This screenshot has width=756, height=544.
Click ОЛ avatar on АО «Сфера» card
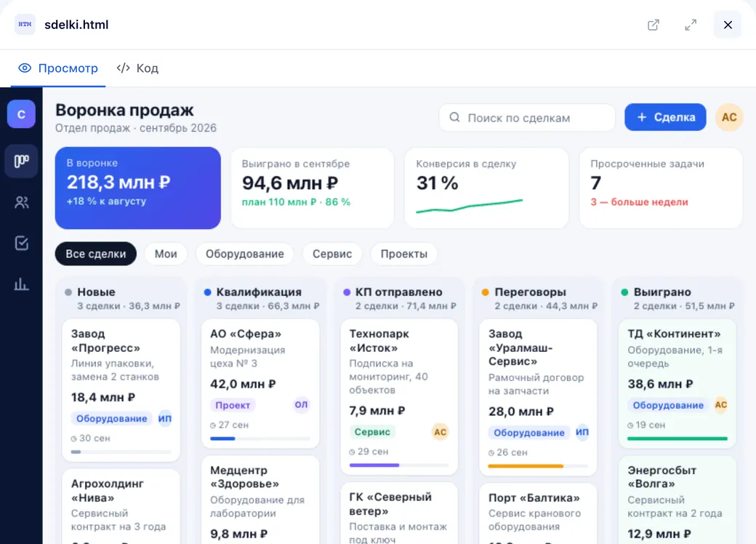click(302, 404)
